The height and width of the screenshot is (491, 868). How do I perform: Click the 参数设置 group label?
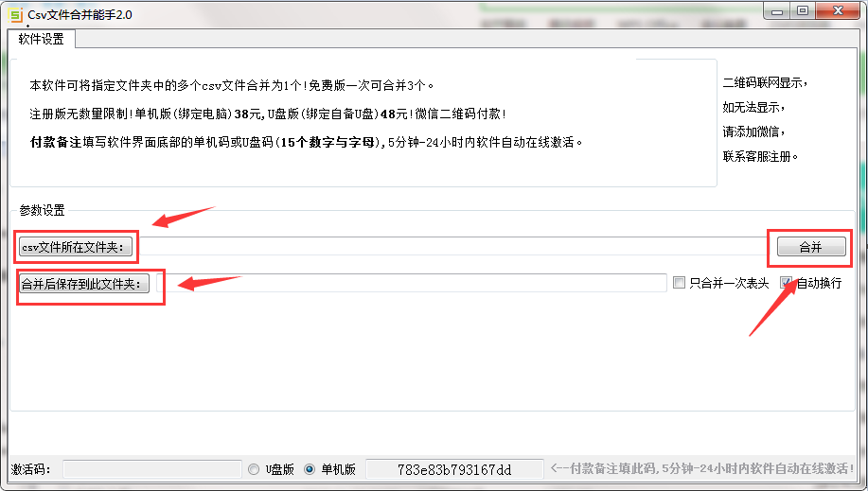point(42,210)
